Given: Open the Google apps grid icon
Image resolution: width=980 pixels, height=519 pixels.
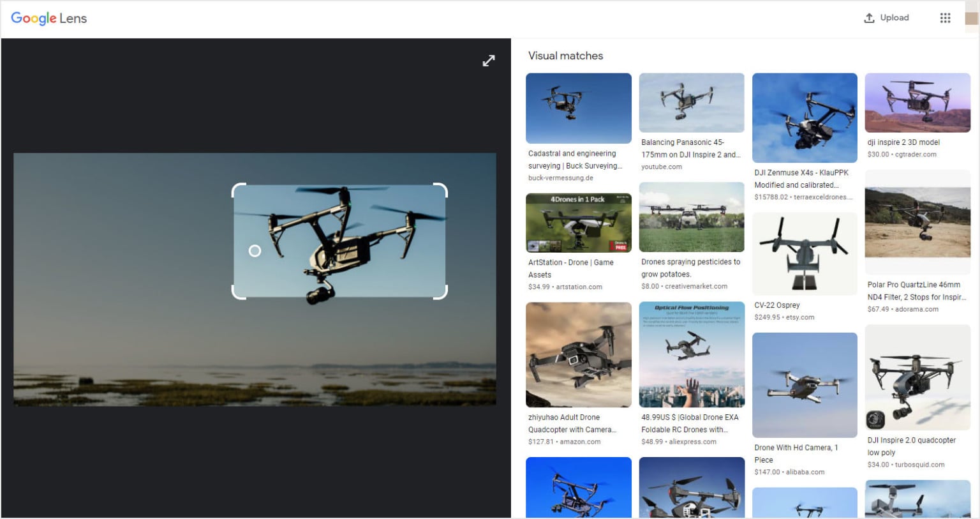Looking at the screenshot, I should pos(945,17).
